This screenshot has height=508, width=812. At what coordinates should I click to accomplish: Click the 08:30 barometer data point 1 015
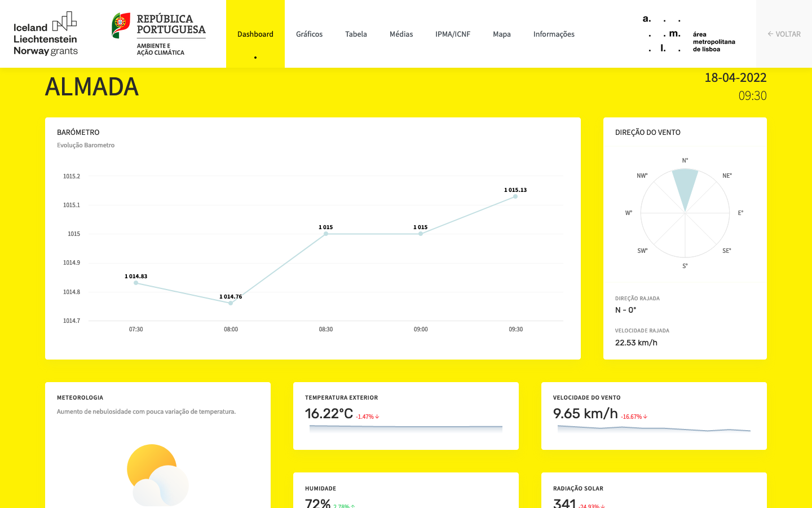pyautogui.click(x=326, y=234)
